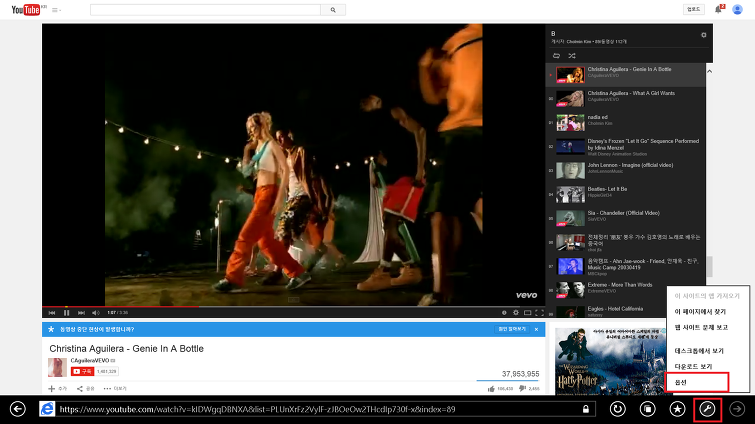
Task: Reload the page with the refresh button
Action: pyautogui.click(x=617, y=409)
